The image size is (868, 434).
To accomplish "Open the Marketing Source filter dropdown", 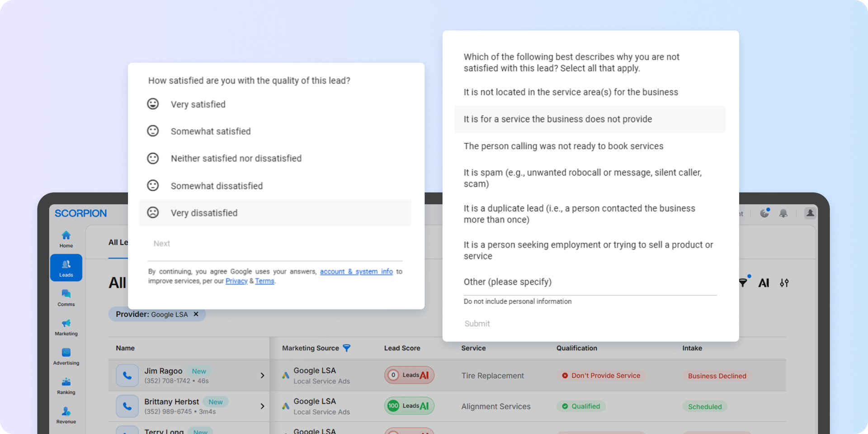I will [347, 348].
